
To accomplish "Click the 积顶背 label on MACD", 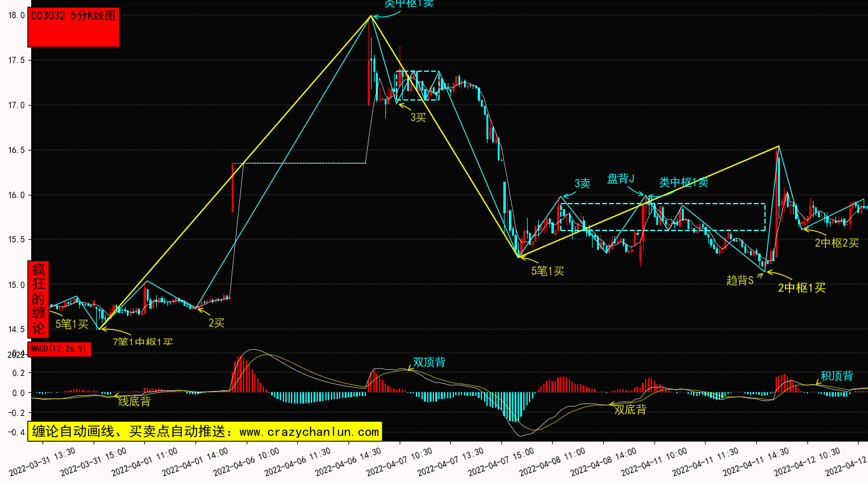I will tap(837, 376).
